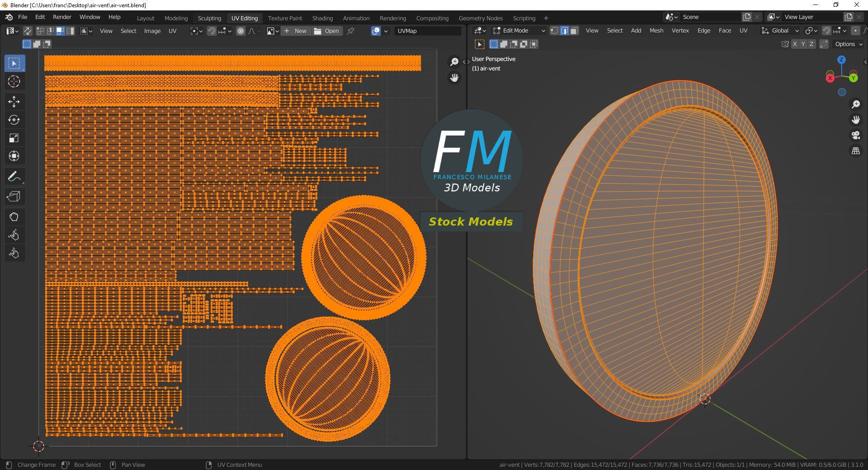Open the Edit Mode dropdown
868x470 pixels.
pos(519,31)
